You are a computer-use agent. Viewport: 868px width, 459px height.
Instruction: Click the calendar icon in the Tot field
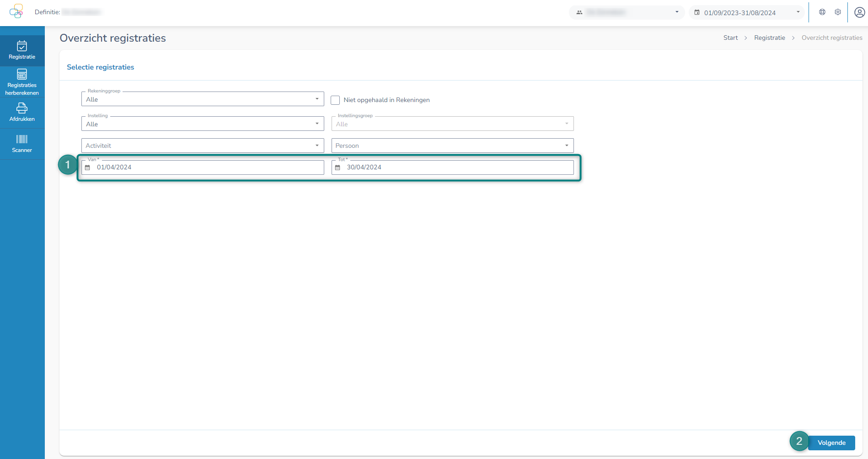[x=338, y=167]
